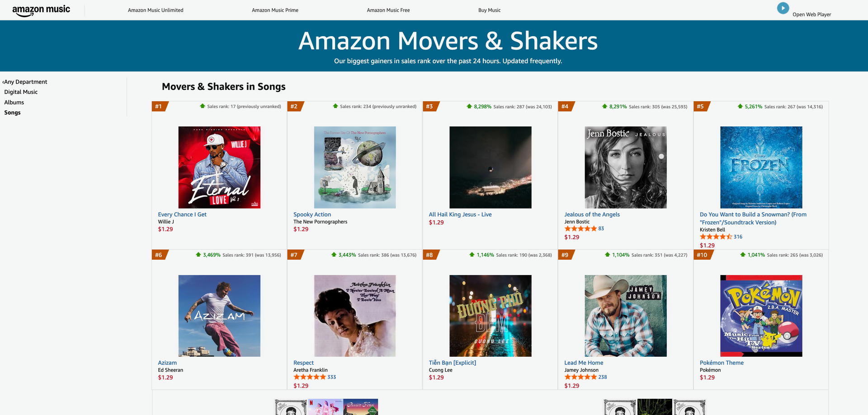The image size is (868, 415).
Task: Click Jamey Johnson's star rating icons
Action: click(x=580, y=377)
